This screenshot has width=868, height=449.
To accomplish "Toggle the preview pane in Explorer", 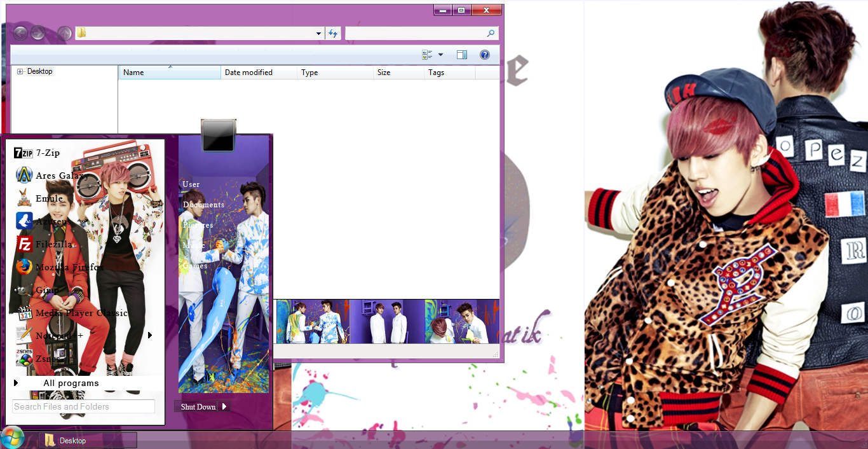I will point(462,55).
